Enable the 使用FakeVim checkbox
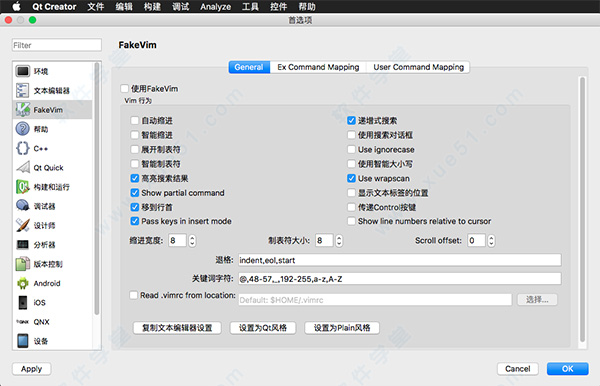600x386 pixels. point(124,88)
